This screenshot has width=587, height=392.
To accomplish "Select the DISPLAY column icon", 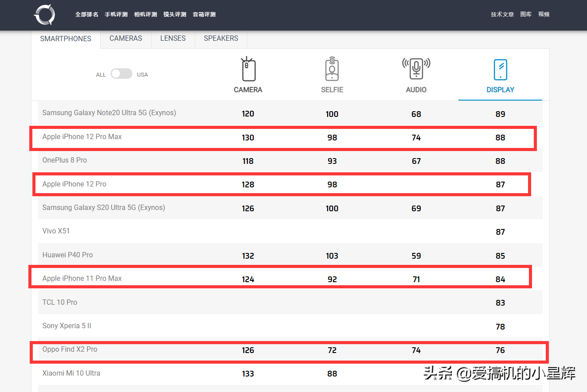I will [500, 69].
